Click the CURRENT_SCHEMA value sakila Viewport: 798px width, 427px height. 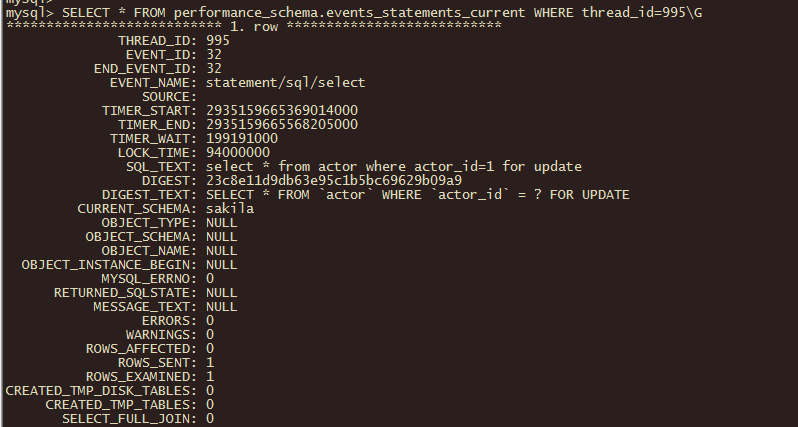pyautogui.click(x=230, y=209)
